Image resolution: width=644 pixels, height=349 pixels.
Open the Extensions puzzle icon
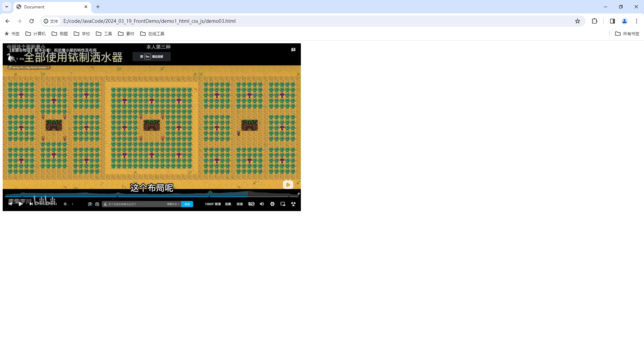click(594, 21)
